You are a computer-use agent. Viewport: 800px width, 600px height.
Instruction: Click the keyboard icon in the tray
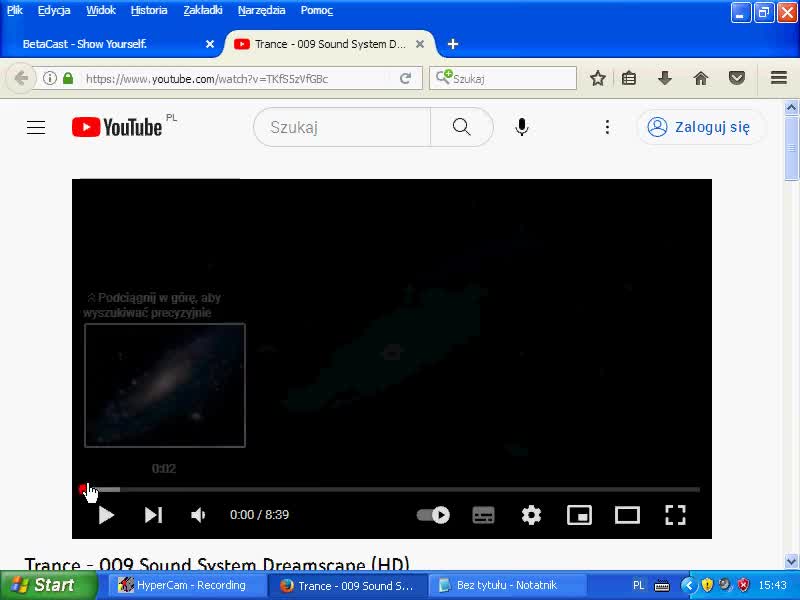[662, 585]
